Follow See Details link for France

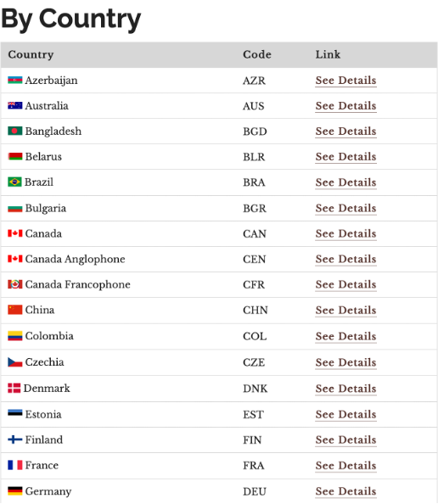[345, 466]
